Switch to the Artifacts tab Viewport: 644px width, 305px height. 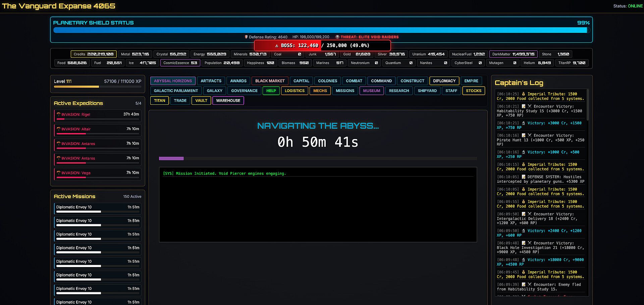(211, 81)
